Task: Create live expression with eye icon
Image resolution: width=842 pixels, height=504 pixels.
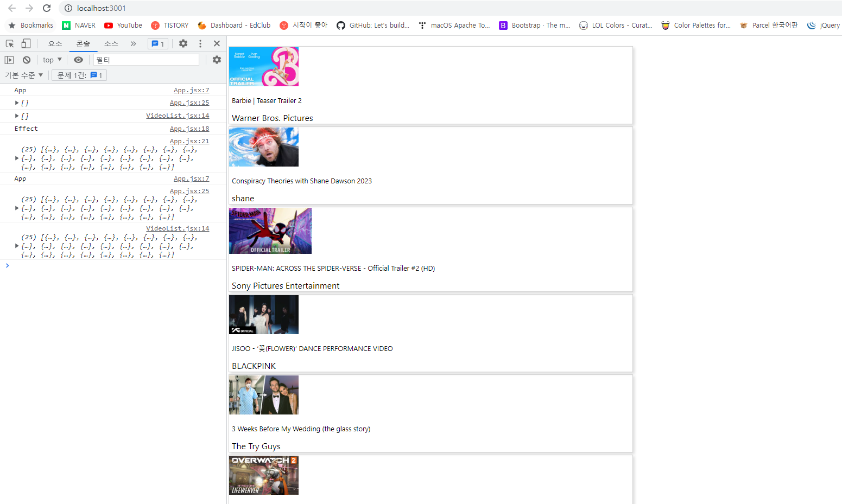Action: pos(78,60)
